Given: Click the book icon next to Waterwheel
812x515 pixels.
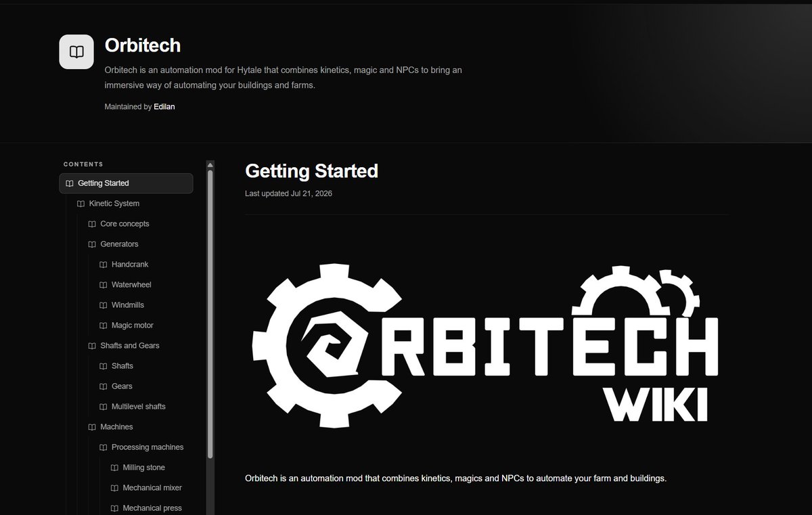Looking at the screenshot, I should click(x=104, y=285).
